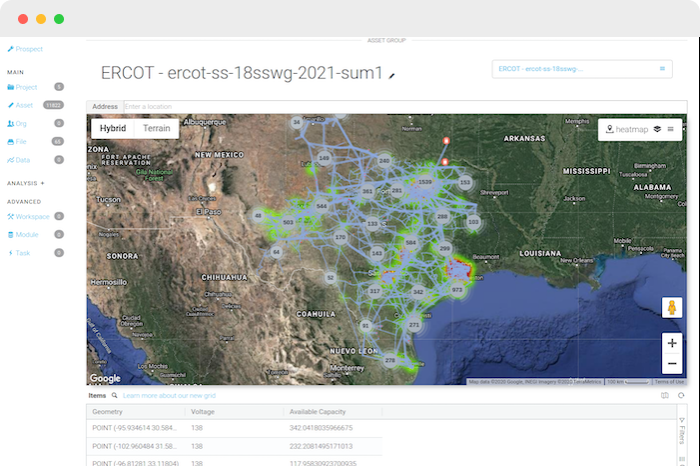Click the 48 cluster marker at far west
This screenshot has height=466, width=700.
258,216
